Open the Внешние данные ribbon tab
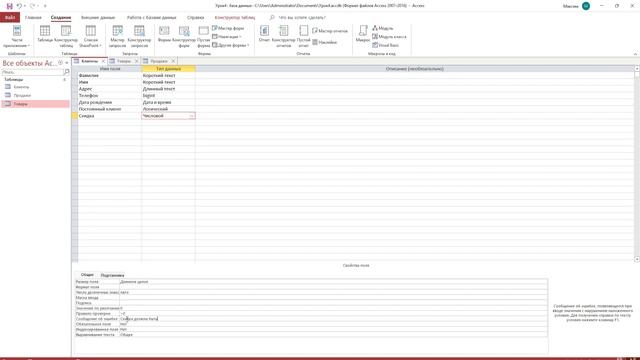640x360 pixels. coord(98,18)
